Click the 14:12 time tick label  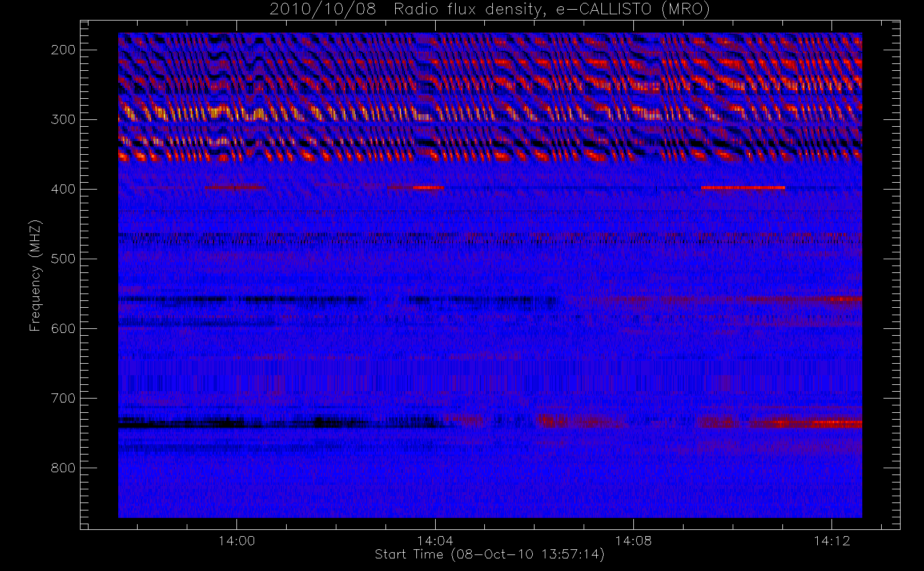pyautogui.click(x=832, y=541)
